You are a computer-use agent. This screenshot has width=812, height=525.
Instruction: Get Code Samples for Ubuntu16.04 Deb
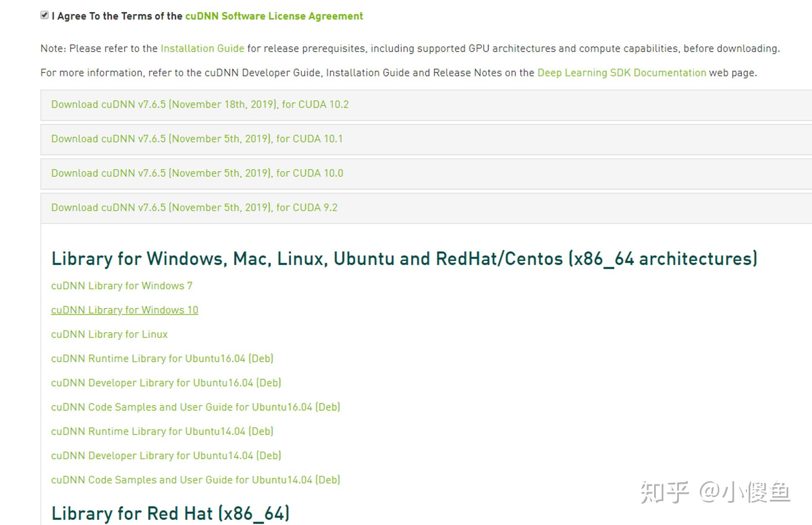[x=195, y=407]
